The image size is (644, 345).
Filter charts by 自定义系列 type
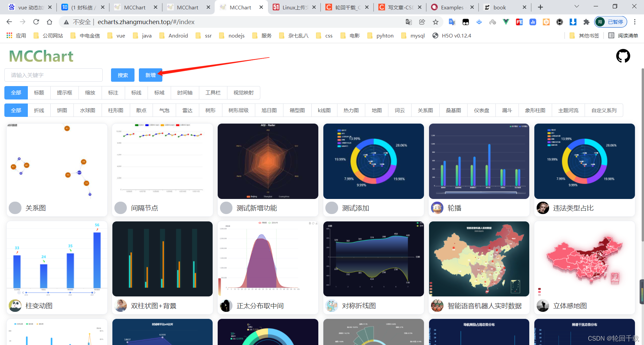pos(604,110)
